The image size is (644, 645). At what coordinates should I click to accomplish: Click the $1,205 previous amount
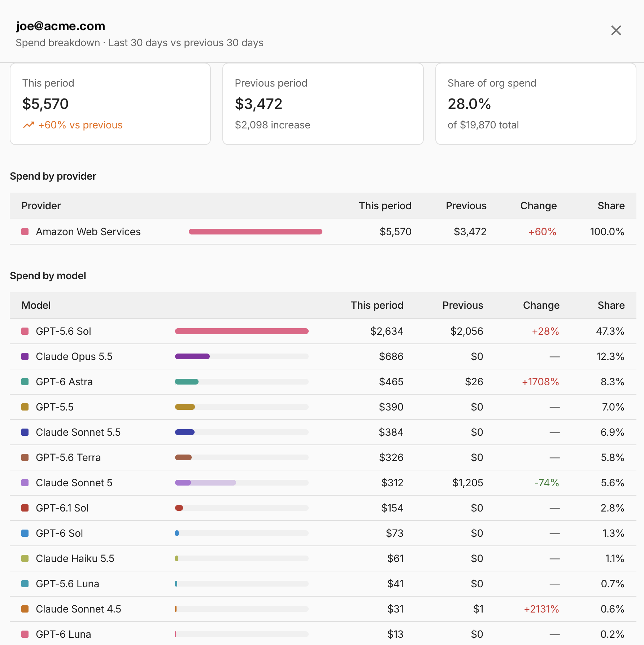(467, 483)
